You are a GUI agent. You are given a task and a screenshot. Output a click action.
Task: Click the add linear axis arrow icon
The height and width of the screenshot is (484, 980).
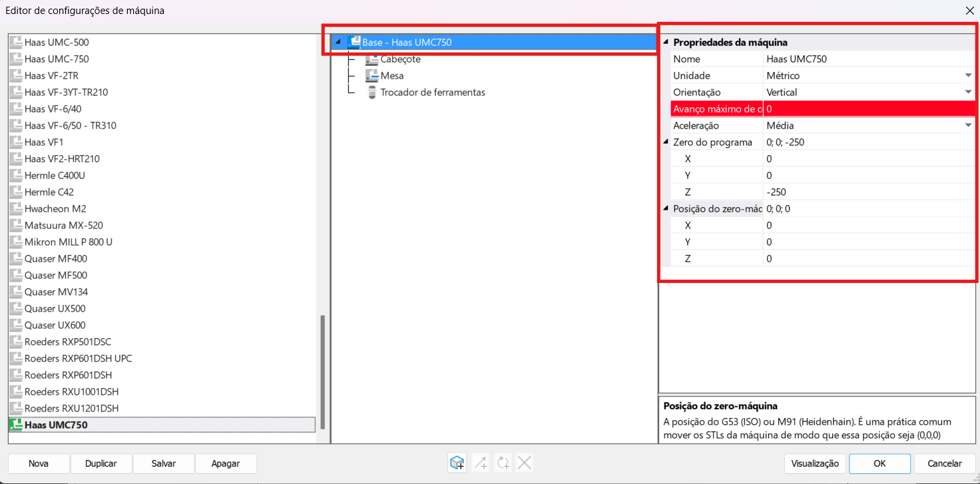coord(481,463)
